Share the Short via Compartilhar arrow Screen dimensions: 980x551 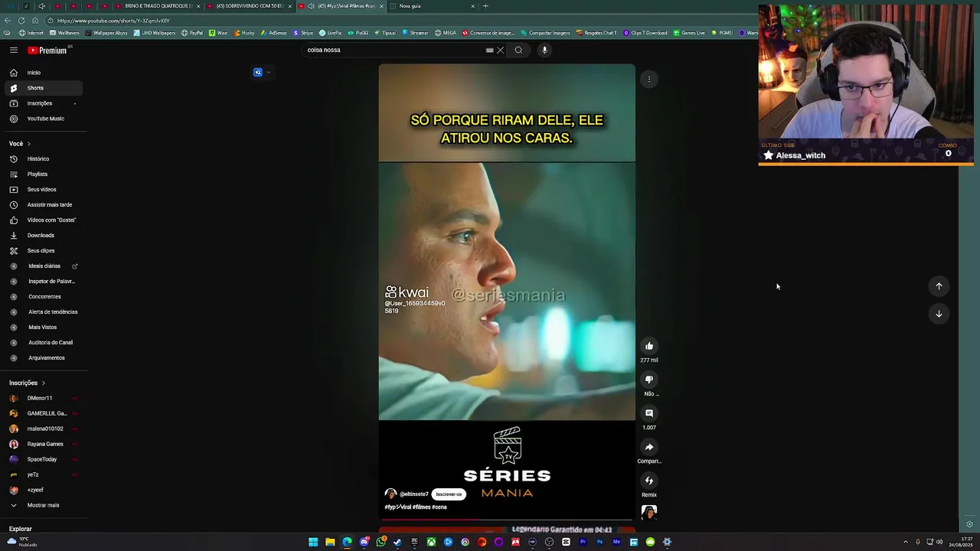coord(649,447)
